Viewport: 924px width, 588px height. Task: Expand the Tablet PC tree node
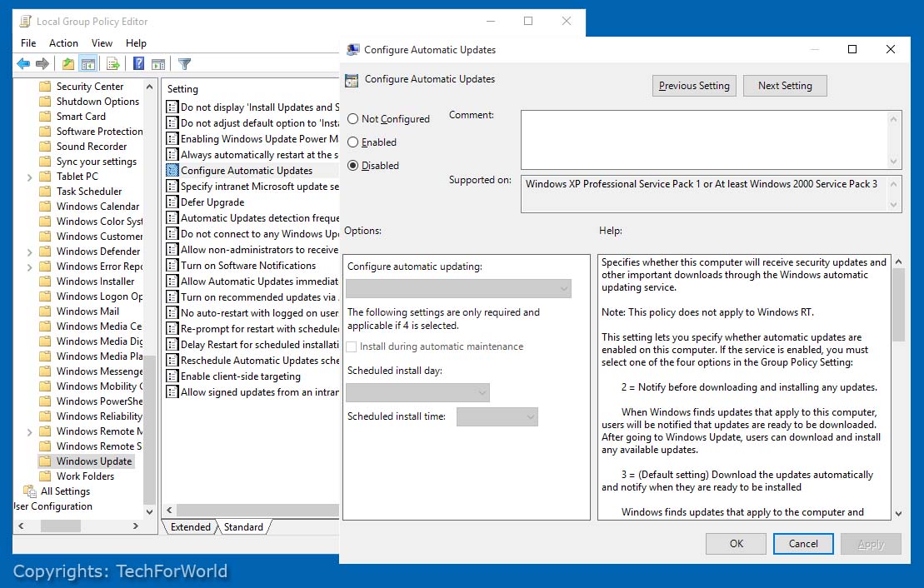(x=29, y=177)
